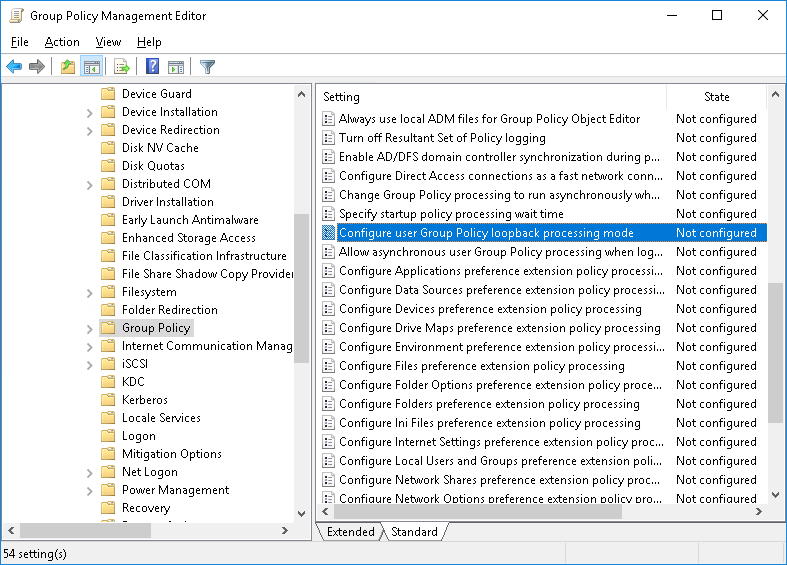Click the Export List toolbar icon

[122, 67]
